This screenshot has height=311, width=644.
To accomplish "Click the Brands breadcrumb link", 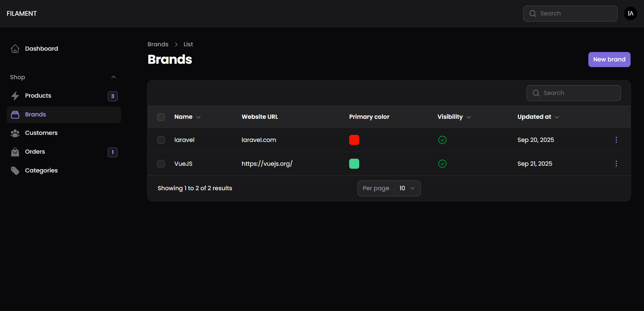I will [158, 44].
